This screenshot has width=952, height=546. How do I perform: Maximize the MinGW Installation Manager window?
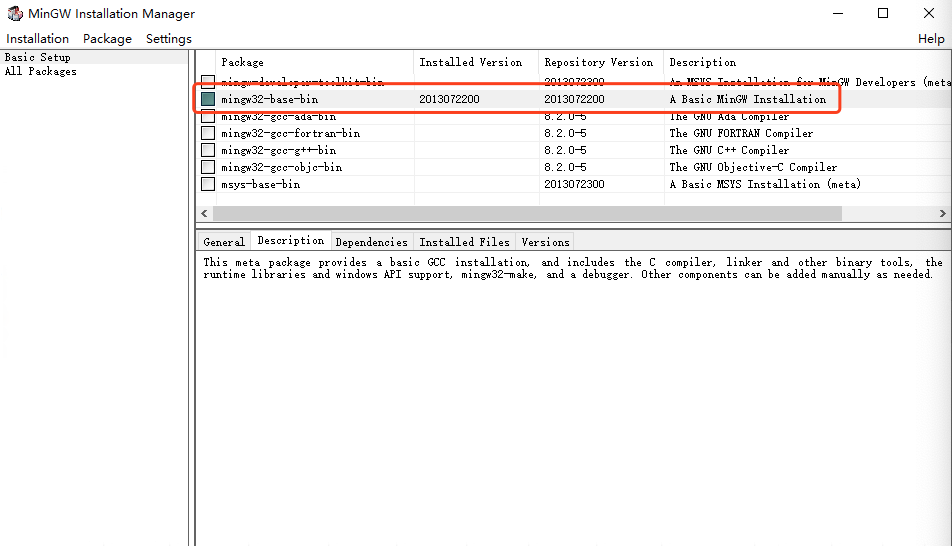coord(883,13)
